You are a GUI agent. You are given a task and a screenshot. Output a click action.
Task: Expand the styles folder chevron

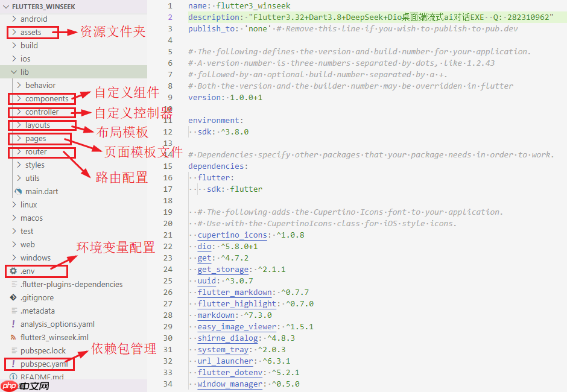pyautogui.click(x=19, y=165)
